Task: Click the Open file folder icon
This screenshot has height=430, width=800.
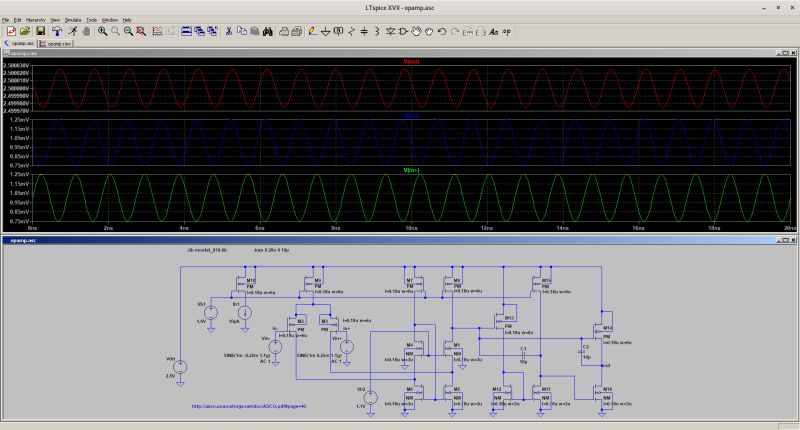Action: pyautogui.click(x=24, y=32)
